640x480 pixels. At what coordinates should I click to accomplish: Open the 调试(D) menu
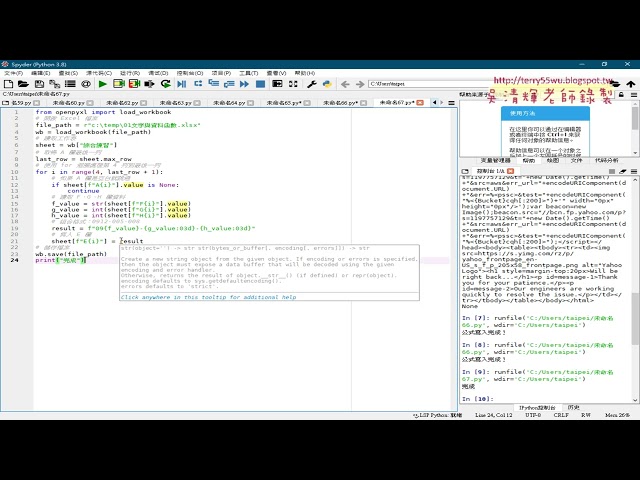tap(158, 73)
